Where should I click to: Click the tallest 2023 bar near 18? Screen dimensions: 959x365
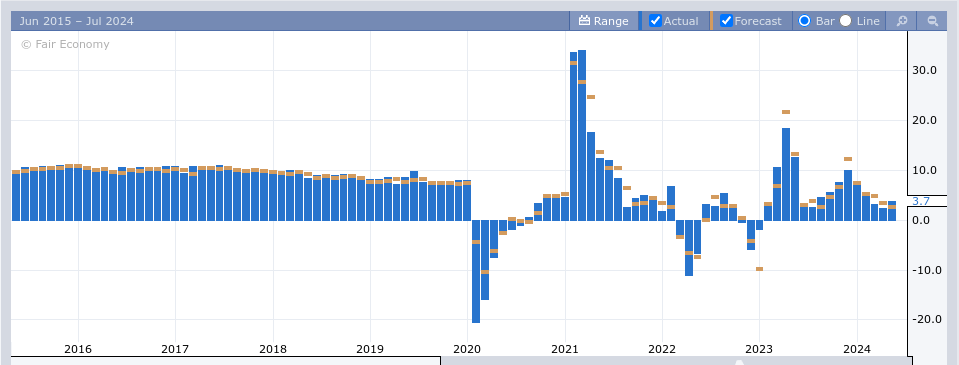tap(786, 174)
